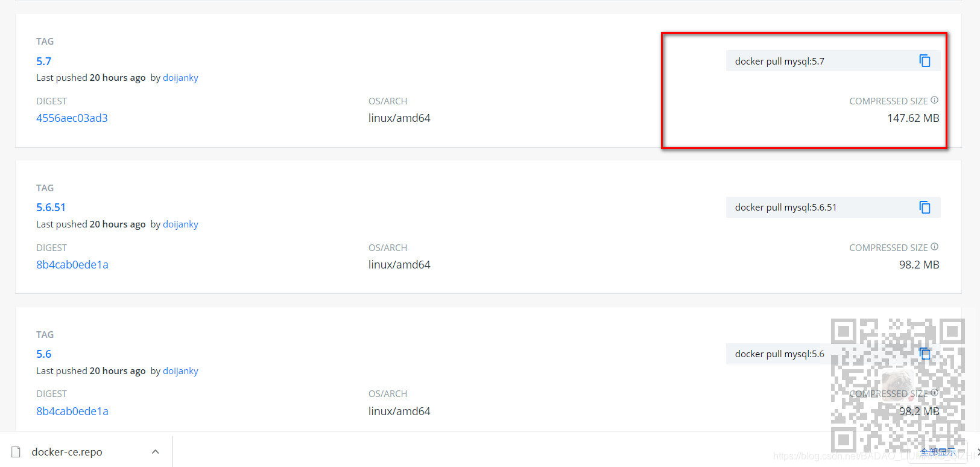This screenshot has width=980, height=467.
Task: Click the docker-ce.repo file icon
Action: tap(16, 452)
